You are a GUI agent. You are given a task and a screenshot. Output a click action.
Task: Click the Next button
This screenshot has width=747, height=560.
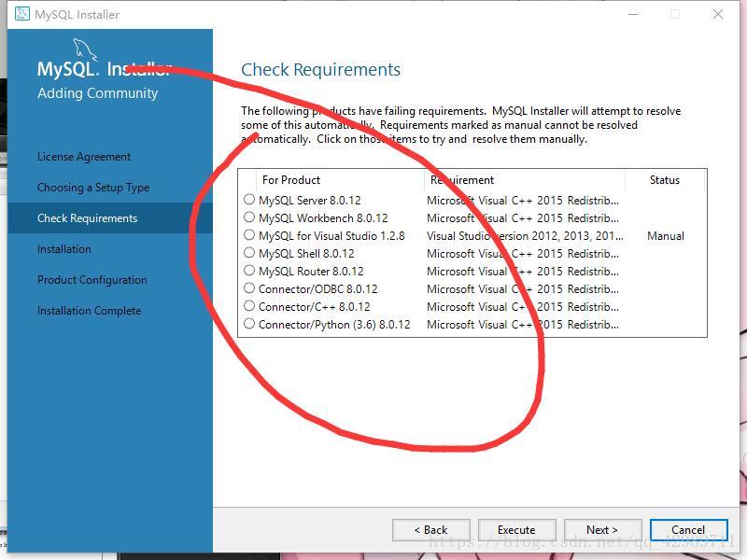[602, 530]
